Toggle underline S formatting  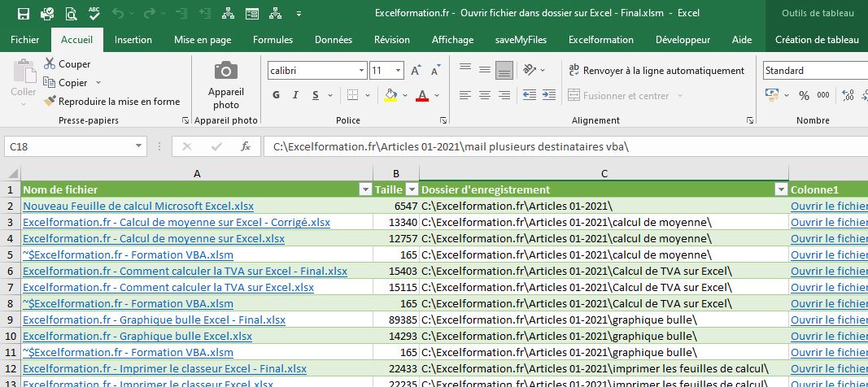click(x=315, y=95)
